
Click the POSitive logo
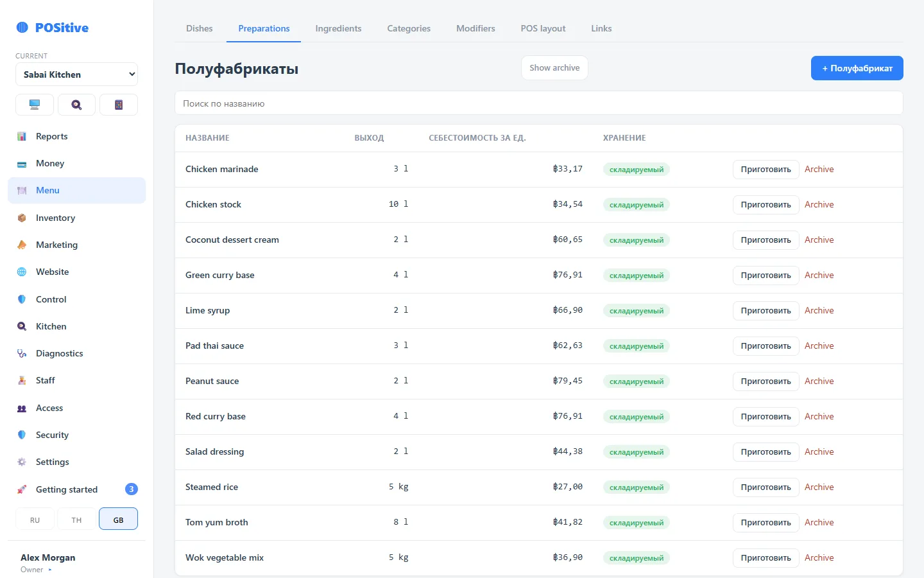(53, 28)
